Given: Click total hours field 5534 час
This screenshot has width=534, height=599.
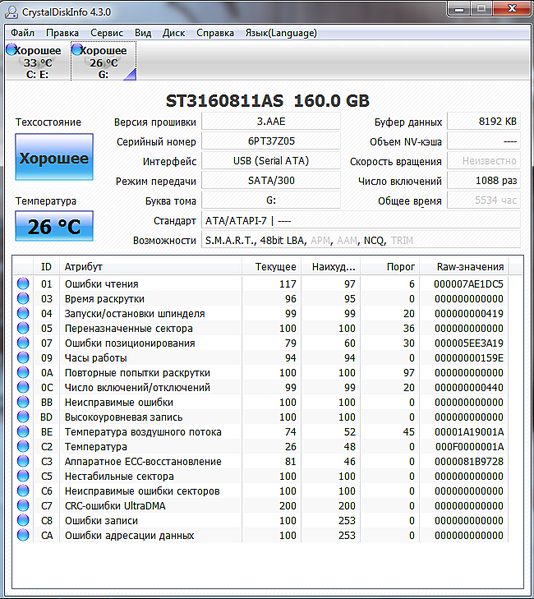Looking at the screenshot, I should click(484, 200).
